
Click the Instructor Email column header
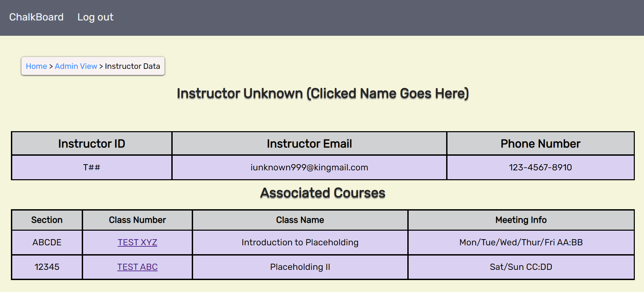309,143
